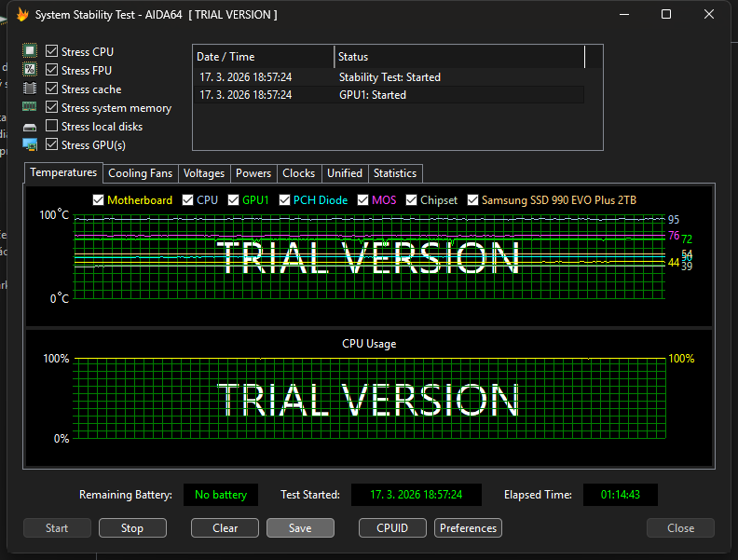The height and width of the screenshot is (560, 738).
Task: Open the Unified tab
Action: click(x=345, y=173)
